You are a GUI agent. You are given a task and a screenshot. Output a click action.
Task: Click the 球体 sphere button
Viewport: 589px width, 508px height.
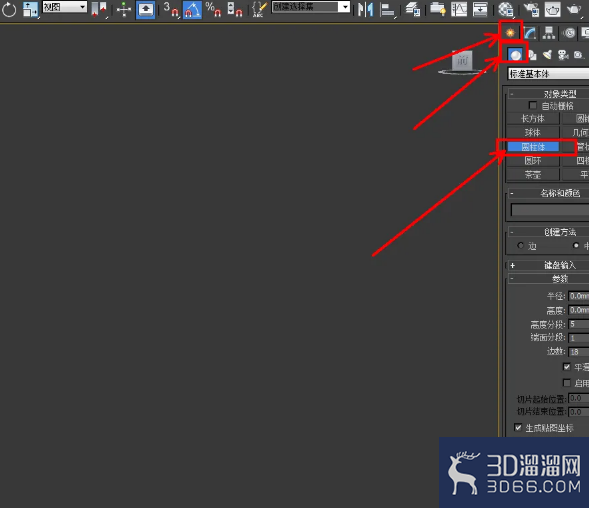pos(533,132)
